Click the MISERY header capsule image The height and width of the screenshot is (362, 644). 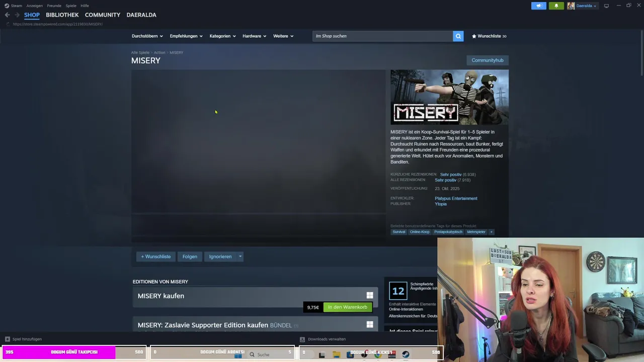click(x=449, y=97)
